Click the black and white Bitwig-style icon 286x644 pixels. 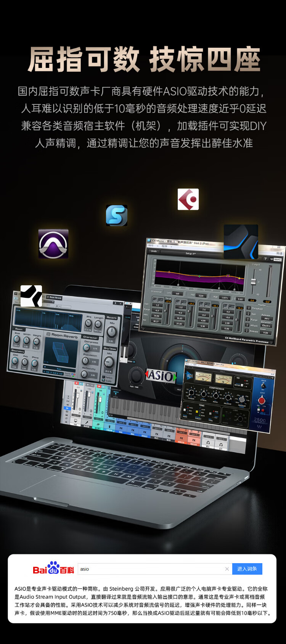[31, 296]
